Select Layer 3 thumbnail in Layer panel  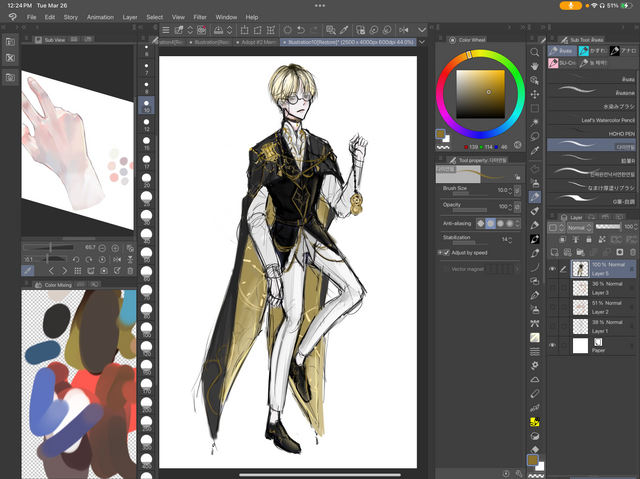tap(580, 288)
